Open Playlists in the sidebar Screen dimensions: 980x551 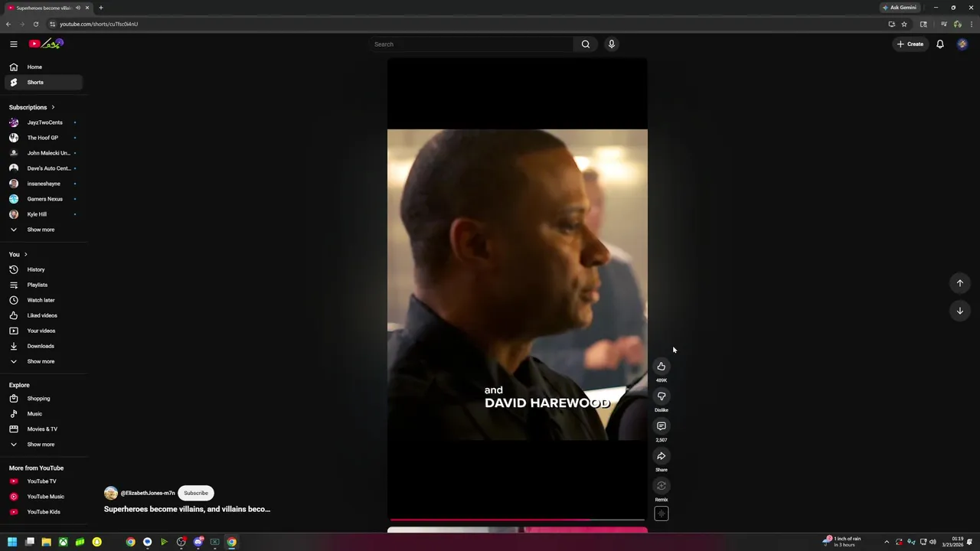tap(43, 285)
